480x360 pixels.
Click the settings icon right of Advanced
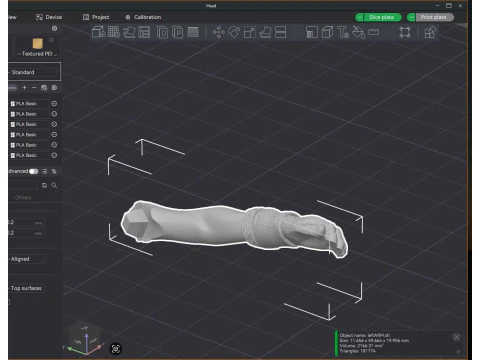pyautogui.click(x=54, y=171)
